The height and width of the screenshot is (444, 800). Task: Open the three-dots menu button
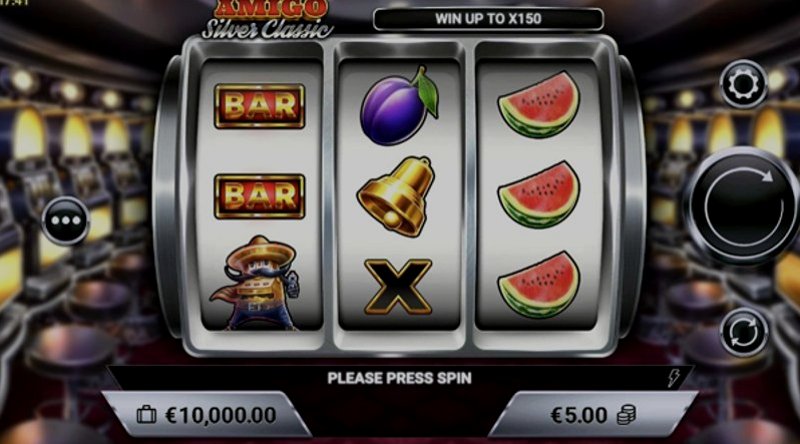[65, 221]
